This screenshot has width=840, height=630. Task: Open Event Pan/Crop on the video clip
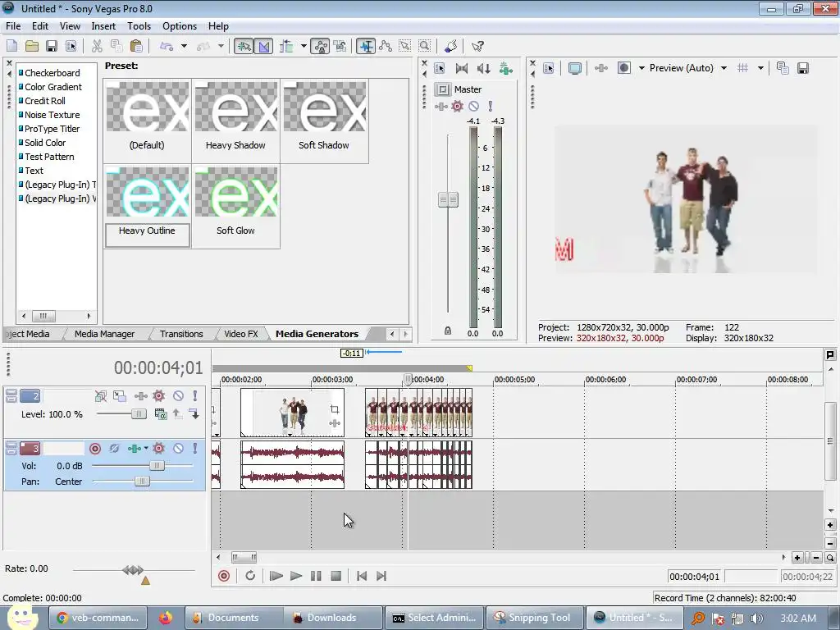pos(335,409)
